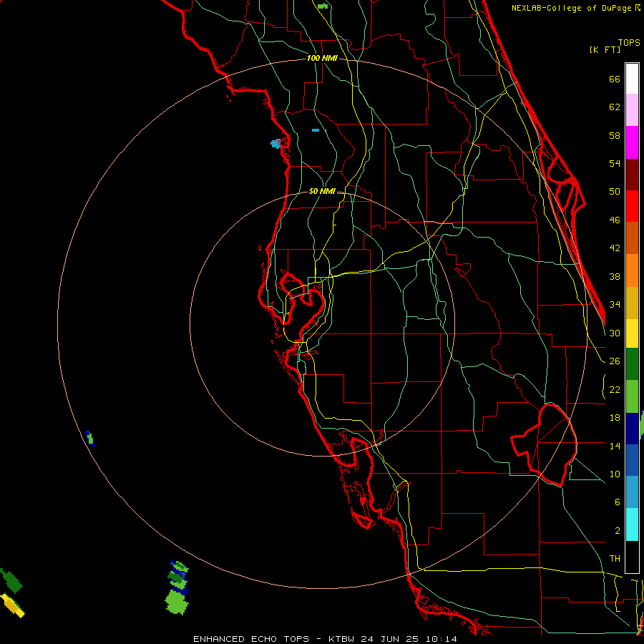Image resolution: width=644 pixels, height=644 pixels.
Task: Click the 62 legend value
Action: 615,107
